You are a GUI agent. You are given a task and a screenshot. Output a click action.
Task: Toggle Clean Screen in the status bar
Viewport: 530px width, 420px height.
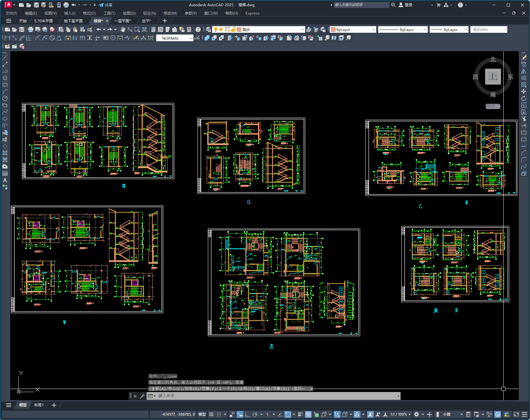516,414
